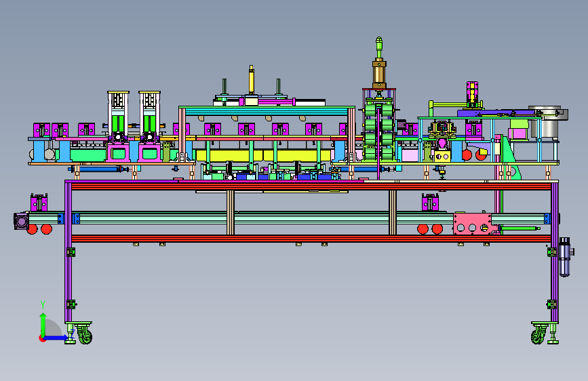
Task: Select the grey vibratory bowl feeder
Action: coord(548,121)
